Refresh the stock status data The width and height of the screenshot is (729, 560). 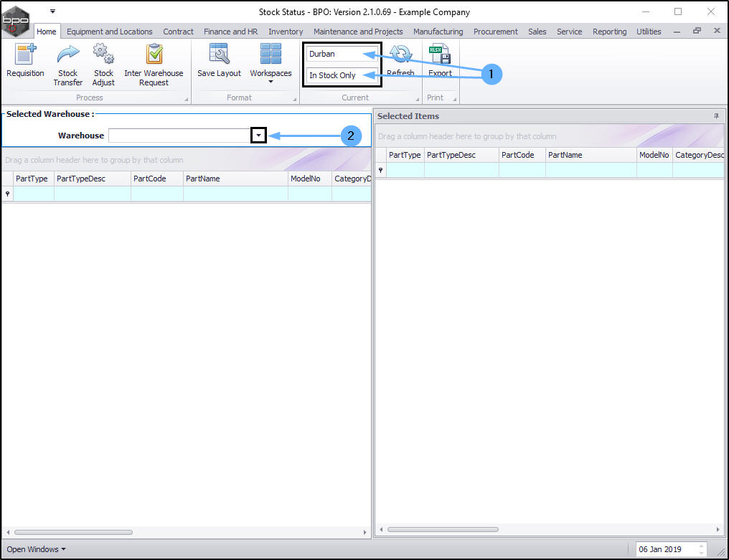400,61
